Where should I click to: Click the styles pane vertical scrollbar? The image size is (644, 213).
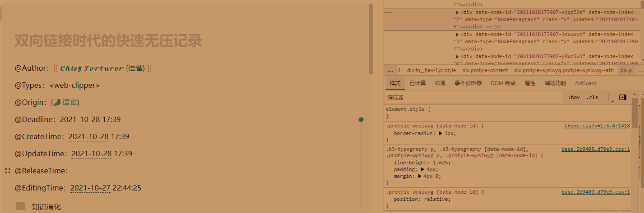[x=635, y=113]
